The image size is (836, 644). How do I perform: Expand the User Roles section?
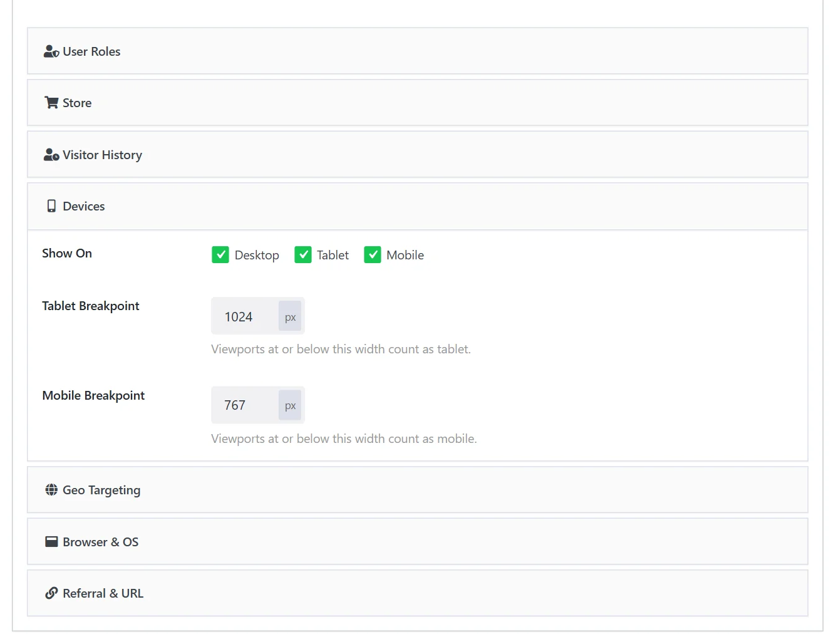pos(418,51)
